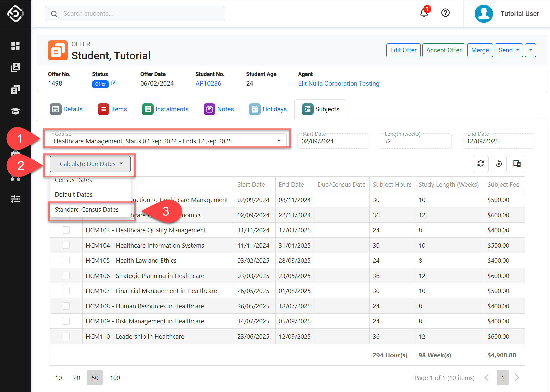Screen dimensions: 550x392
Task: Set page size to 100
Action: (115, 378)
